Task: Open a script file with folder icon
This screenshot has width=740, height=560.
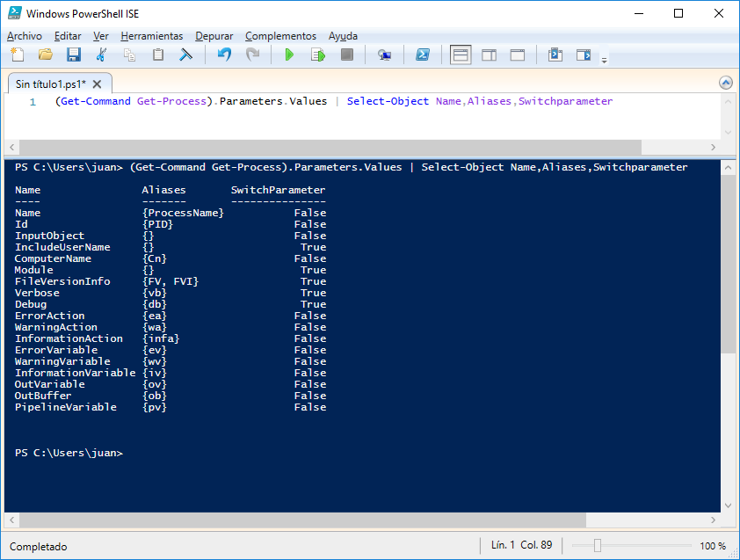Action: (x=46, y=55)
